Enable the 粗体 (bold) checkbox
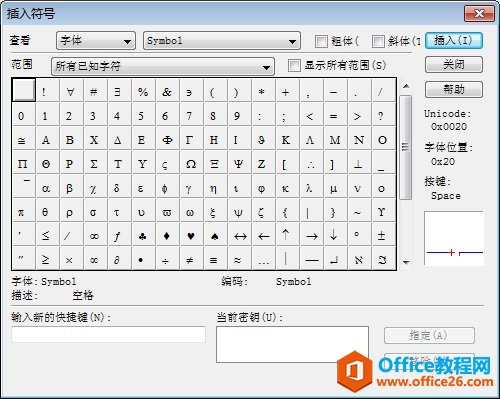This screenshot has width=500, height=399. coord(321,41)
